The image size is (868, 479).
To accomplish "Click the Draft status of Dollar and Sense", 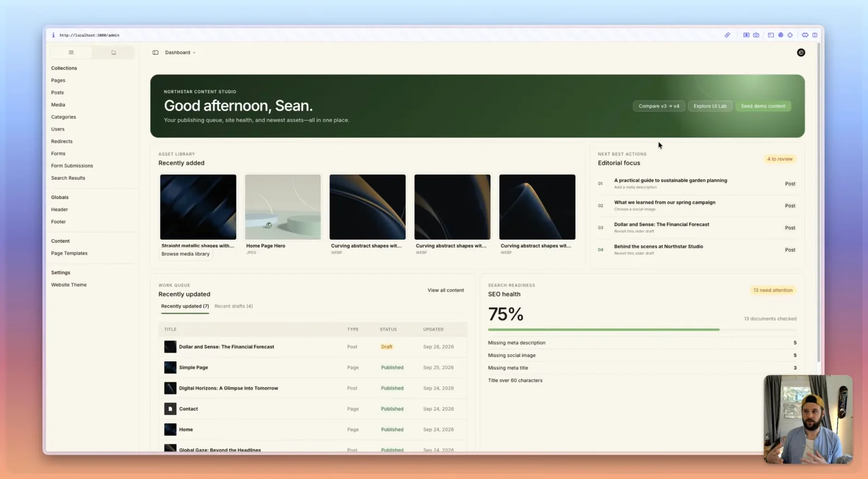I will tap(387, 347).
